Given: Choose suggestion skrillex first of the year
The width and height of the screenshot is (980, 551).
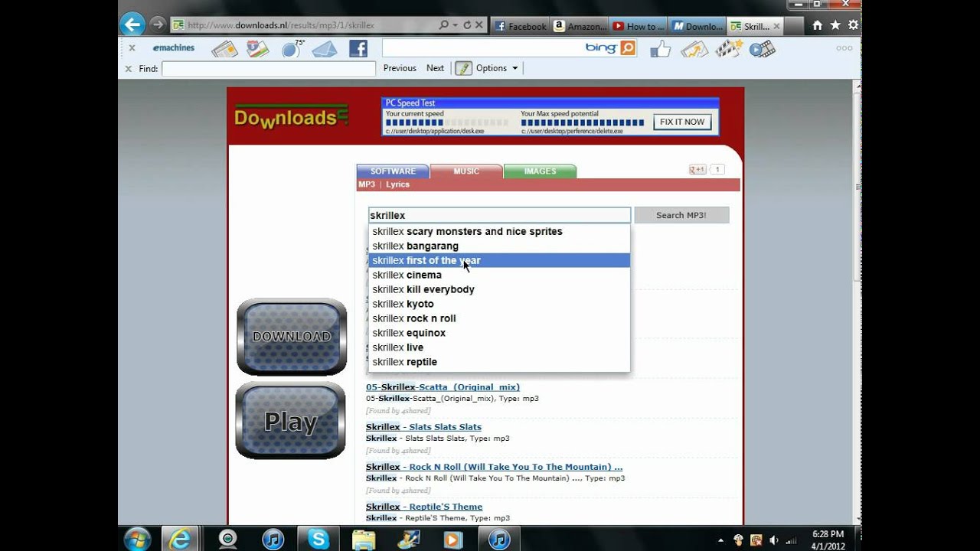Looking at the screenshot, I should click(499, 260).
